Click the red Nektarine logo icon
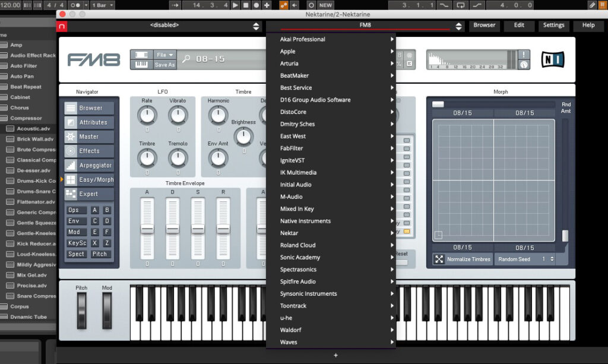This screenshot has height=364, width=608. click(62, 26)
